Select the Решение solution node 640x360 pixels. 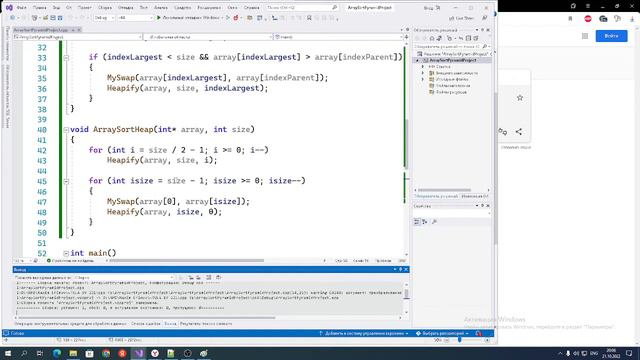(453, 53)
